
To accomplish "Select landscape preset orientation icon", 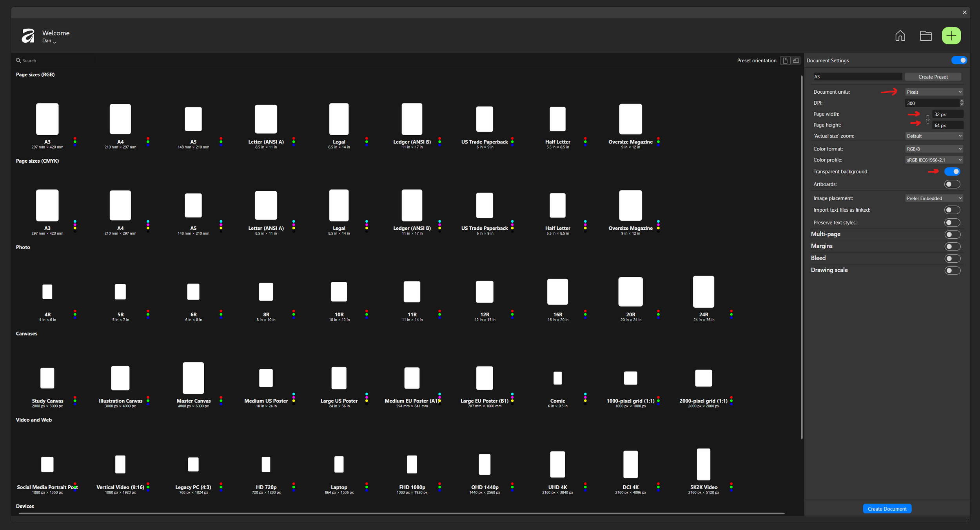I will (x=796, y=60).
